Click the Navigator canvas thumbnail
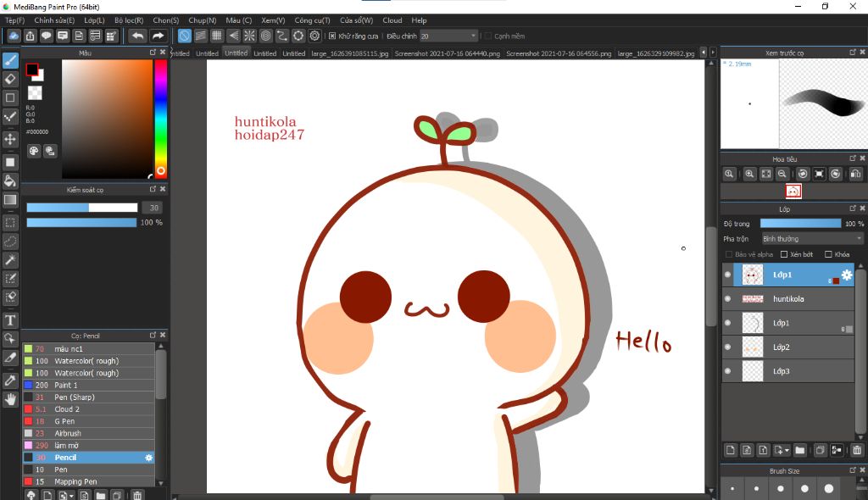Image resolution: width=868 pixels, height=500 pixels. tap(793, 192)
